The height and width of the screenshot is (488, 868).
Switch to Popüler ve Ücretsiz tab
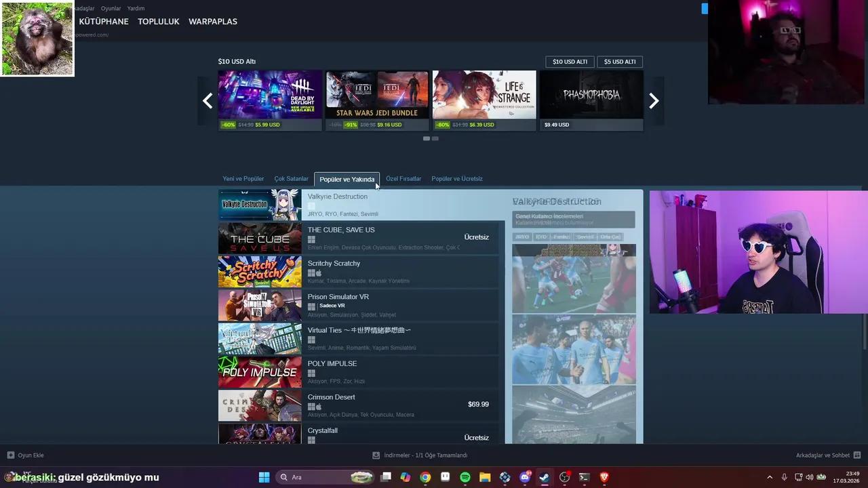(457, 179)
